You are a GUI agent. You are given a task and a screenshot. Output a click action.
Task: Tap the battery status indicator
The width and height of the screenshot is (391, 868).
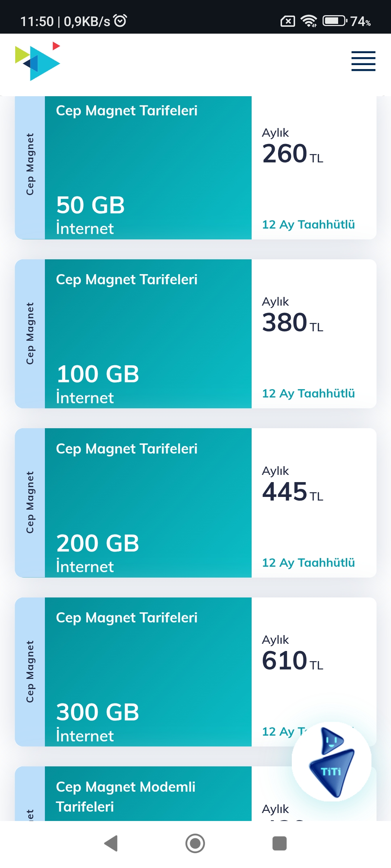click(347, 21)
